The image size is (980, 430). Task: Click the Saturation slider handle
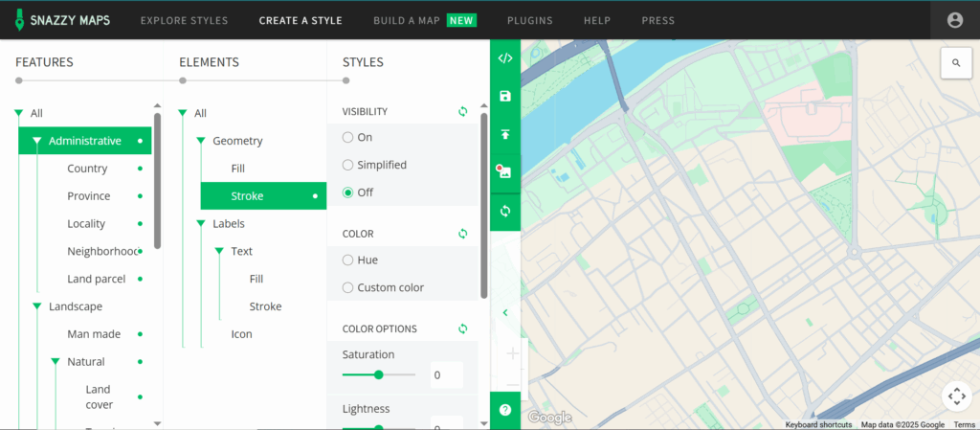378,375
